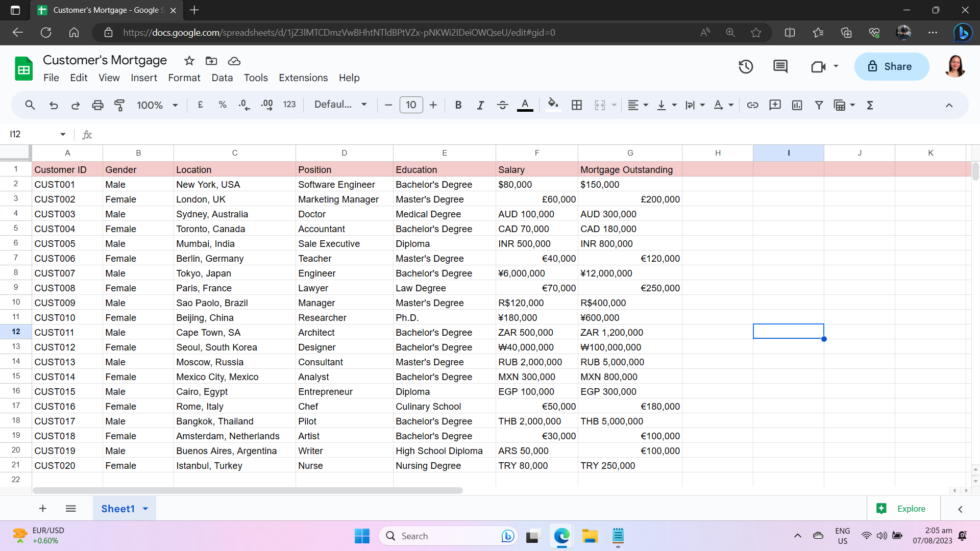Screen dimensions: 980x551
Task: Open the functions sigma menu
Action: 870,105
